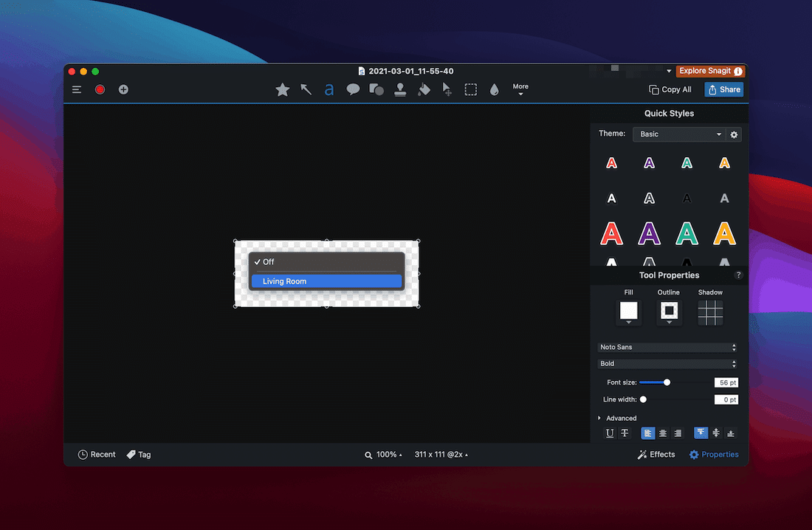Image resolution: width=812 pixels, height=530 pixels.
Task: Open the Noto Sans font dropdown
Action: [667, 347]
